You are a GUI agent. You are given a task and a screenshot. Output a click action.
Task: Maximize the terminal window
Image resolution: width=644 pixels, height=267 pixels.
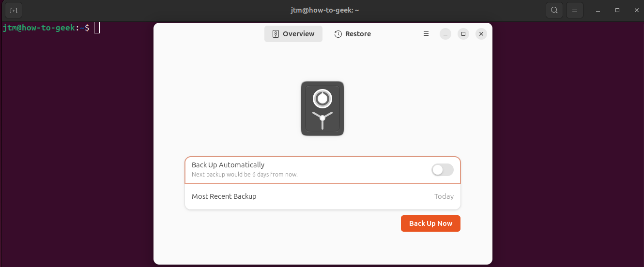(x=617, y=10)
